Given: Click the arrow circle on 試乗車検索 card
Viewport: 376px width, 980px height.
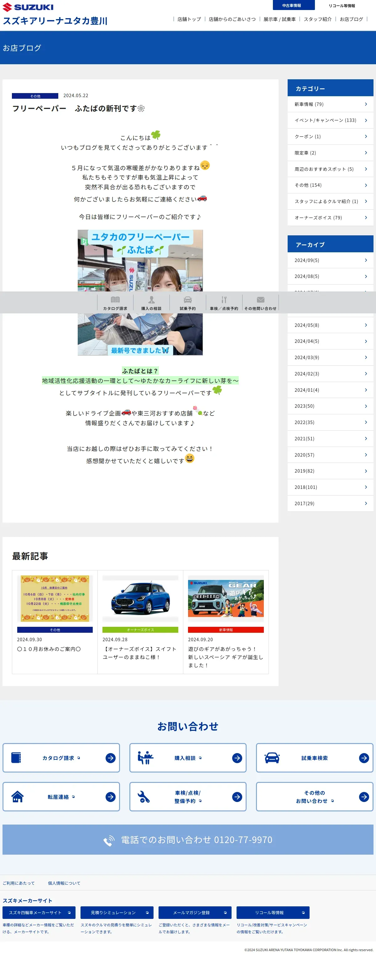Looking at the screenshot, I should (364, 758).
